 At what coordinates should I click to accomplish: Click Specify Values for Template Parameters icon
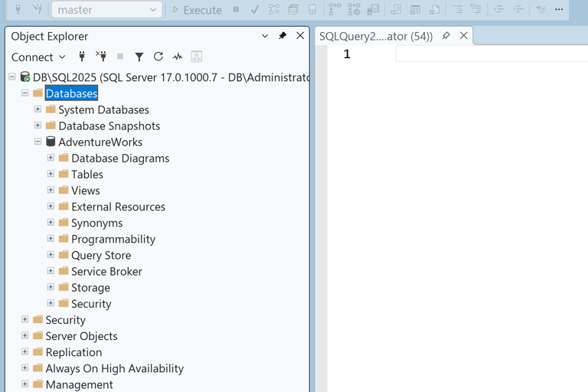pos(541,9)
